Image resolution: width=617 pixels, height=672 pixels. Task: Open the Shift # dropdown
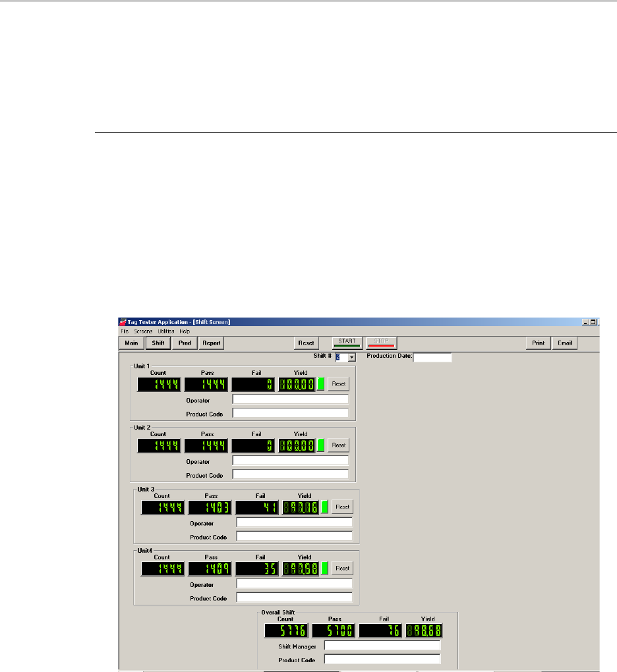(x=351, y=357)
